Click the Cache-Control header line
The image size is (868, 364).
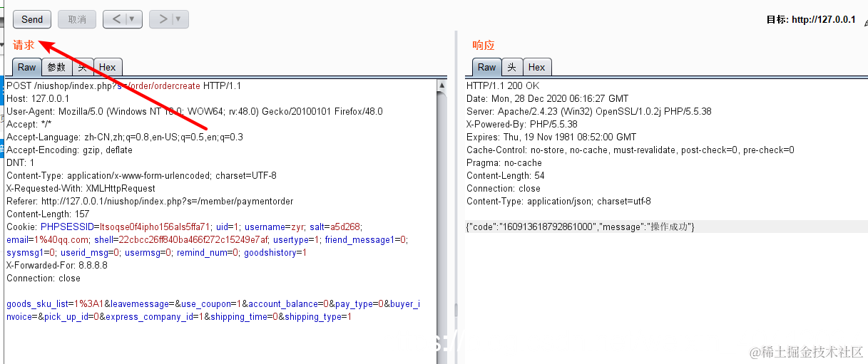[630, 150]
